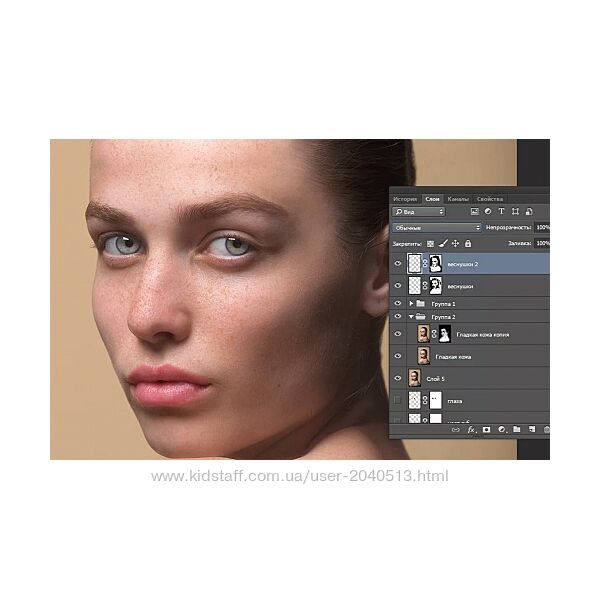This screenshot has width=600, height=600.
Task: Select веснушки layer mask thumbnail
Action: (x=435, y=286)
